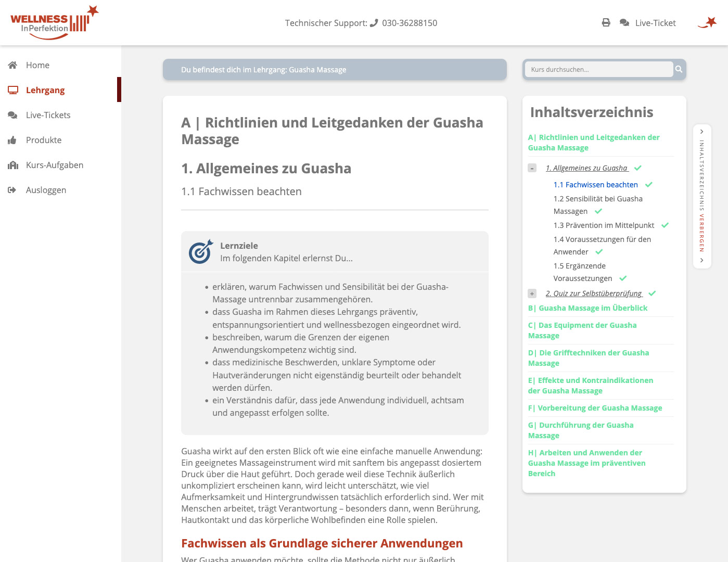Open Home in the sidebar menu
This screenshot has height=562, width=728.
[37, 65]
